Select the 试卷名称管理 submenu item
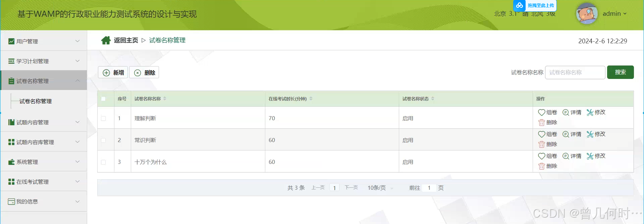Viewport: 644px width, 224px height. point(36,101)
